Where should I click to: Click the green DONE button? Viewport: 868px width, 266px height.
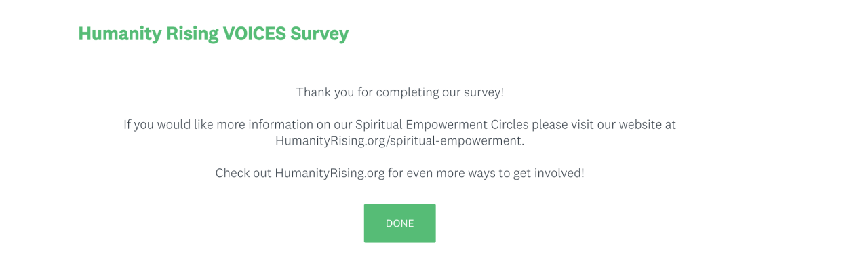tap(399, 223)
